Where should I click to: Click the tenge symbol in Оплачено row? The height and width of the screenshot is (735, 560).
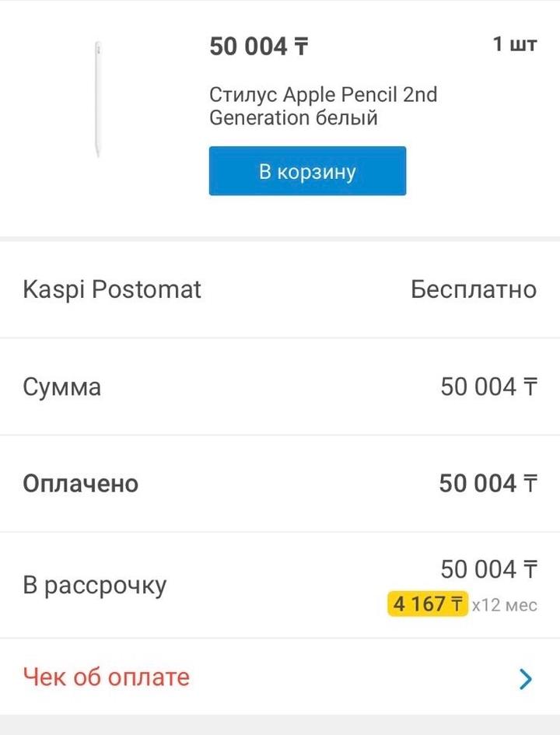pyautogui.click(x=530, y=484)
